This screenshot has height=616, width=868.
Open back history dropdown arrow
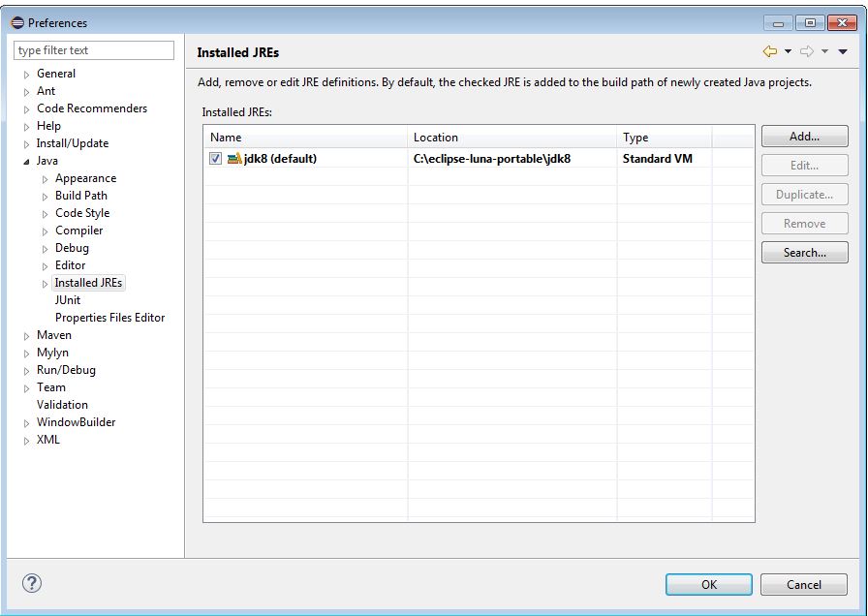788,51
